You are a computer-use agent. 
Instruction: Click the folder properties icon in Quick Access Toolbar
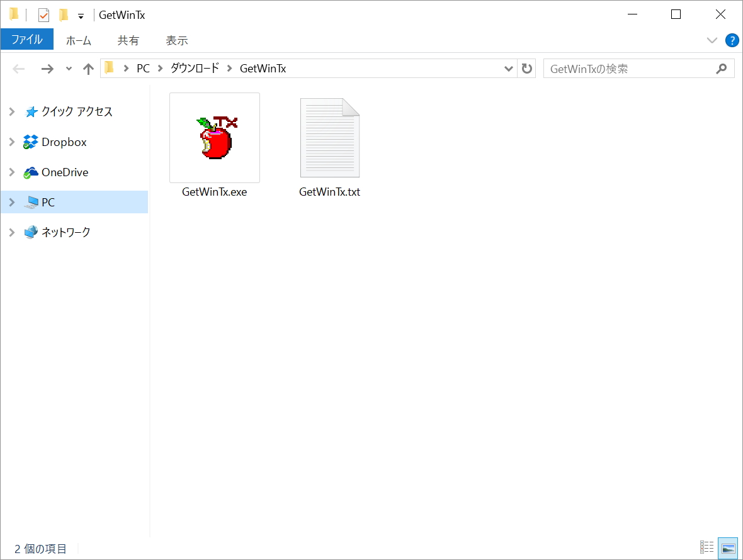(43, 14)
